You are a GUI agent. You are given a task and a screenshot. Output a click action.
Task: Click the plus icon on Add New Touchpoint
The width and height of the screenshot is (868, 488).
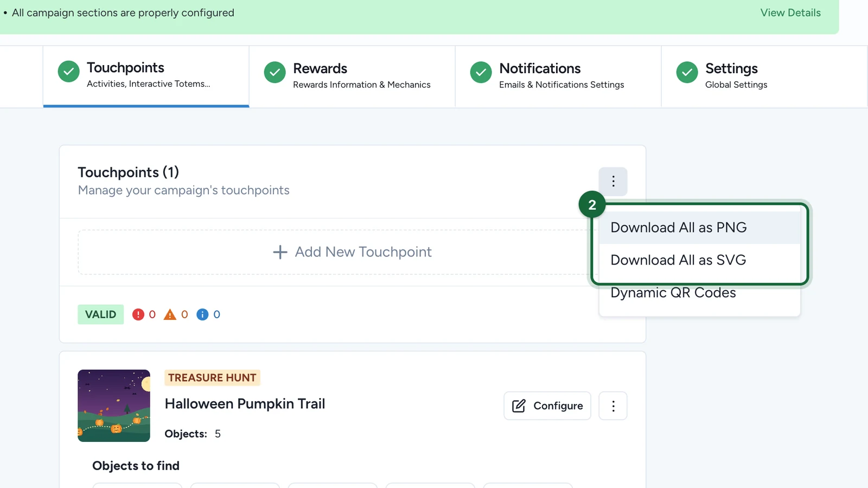pyautogui.click(x=280, y=252)
